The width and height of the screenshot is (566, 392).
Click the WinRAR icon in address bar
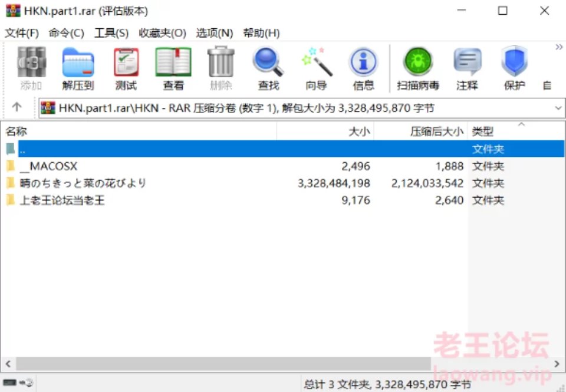tap(48, 108)
